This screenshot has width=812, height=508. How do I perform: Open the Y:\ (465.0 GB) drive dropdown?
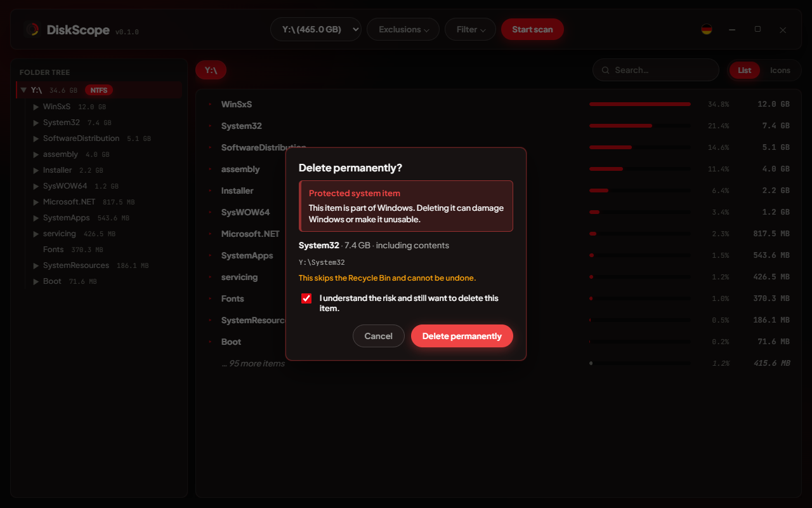316,29
